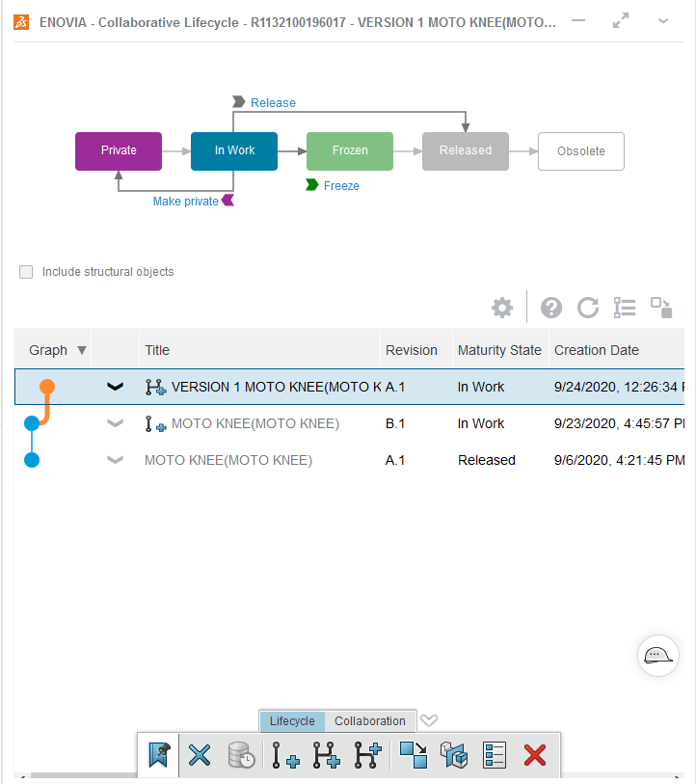Click the blue graph node for Released A.1

(32, 459)
